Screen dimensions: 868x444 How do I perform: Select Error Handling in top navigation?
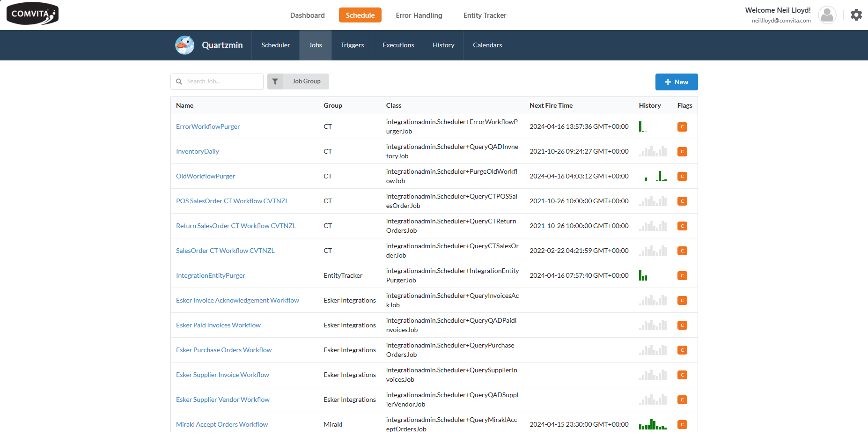(x=419, y=15)
